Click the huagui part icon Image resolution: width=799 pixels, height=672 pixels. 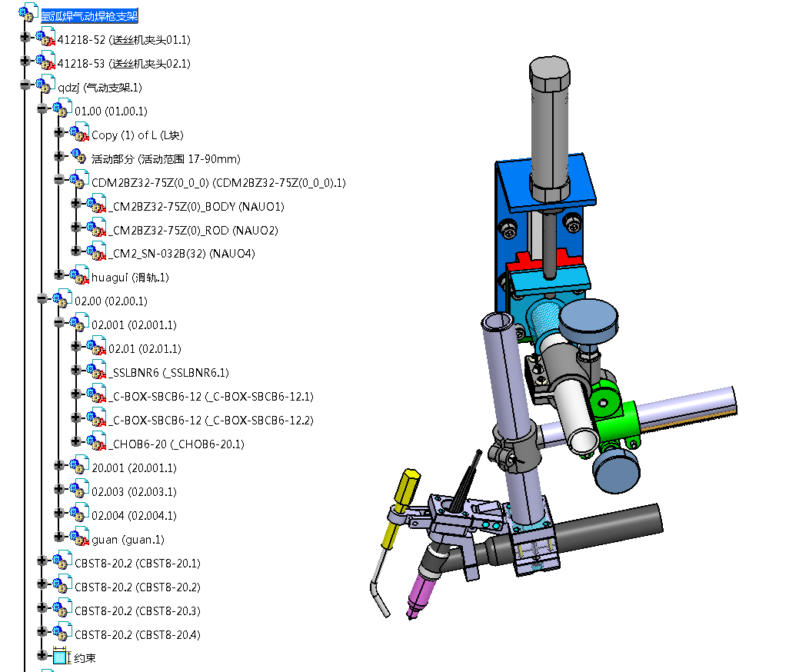pyautogui.click(x=79, y=275)
